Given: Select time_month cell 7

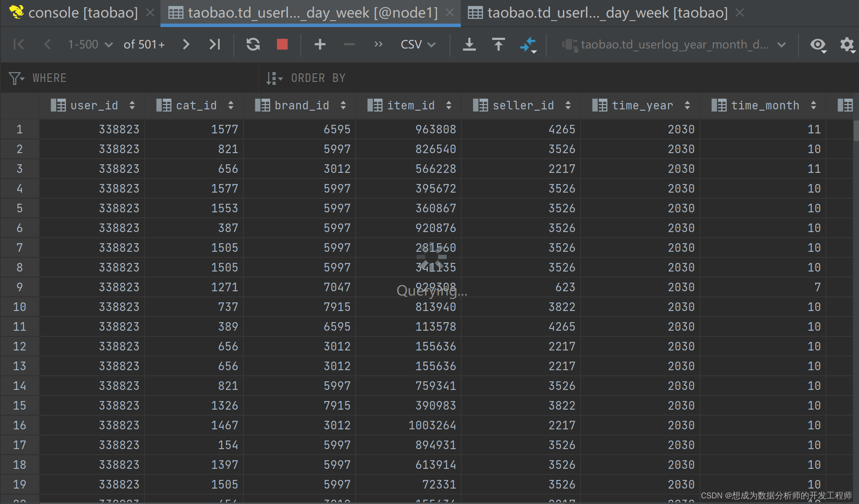Looking at the screenshot, I should point(763,287).
